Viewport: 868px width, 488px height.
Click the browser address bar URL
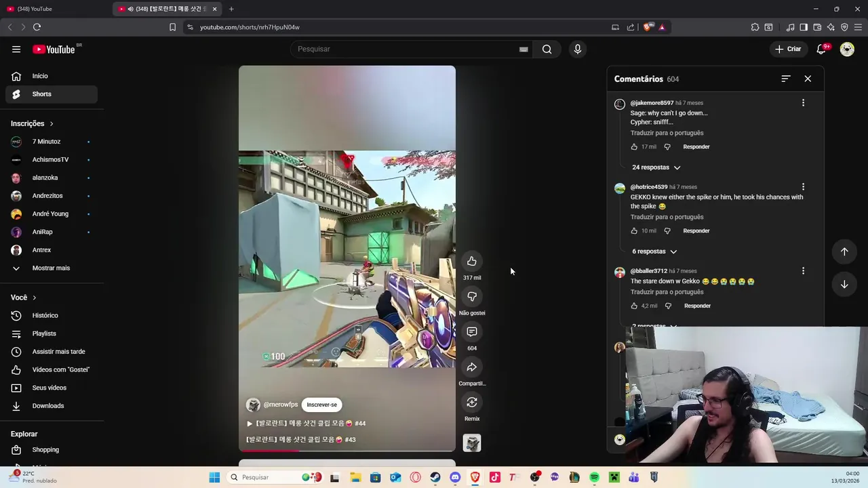[x=250, y=27]
